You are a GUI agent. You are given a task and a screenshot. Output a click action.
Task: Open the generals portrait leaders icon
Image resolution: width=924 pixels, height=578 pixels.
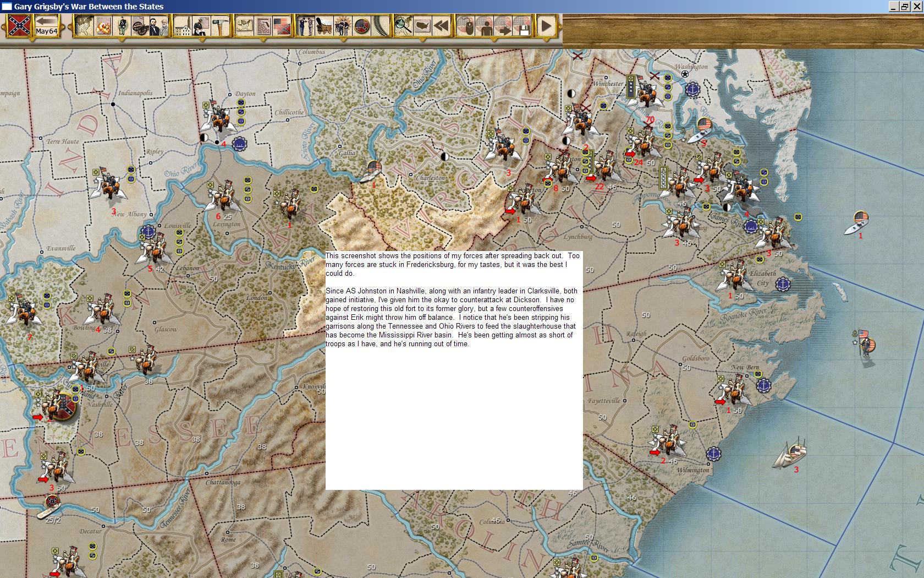pos(158,25)
